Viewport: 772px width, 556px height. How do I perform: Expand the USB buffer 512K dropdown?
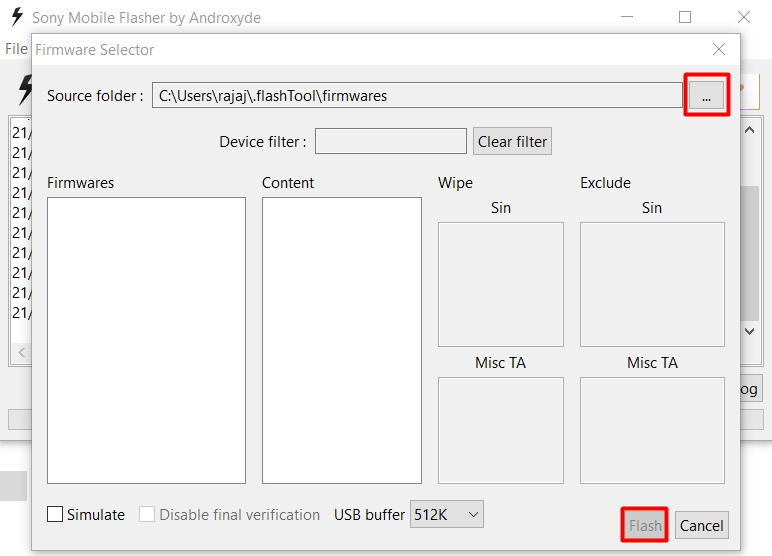(447, 515)
